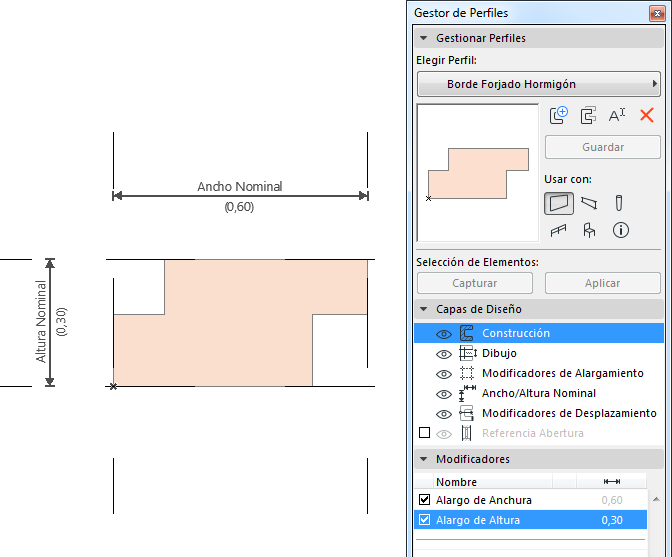
Task: Select the Railing use-with icon
Action: pos(558,231)
